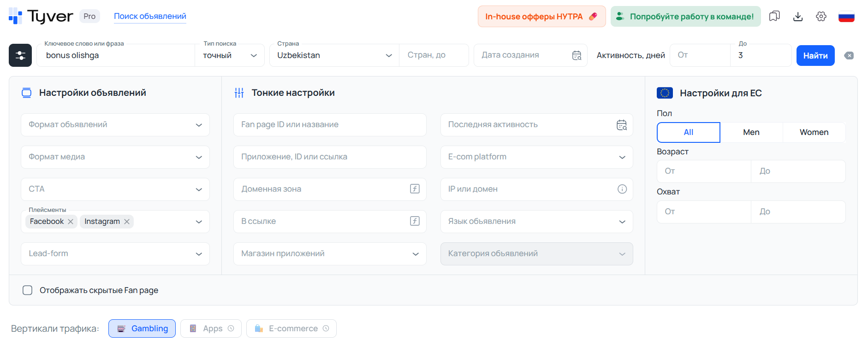The width and height of the screenshot is (868, 346).
Task: Click Последняя активность field
Action: pos(537,125)
